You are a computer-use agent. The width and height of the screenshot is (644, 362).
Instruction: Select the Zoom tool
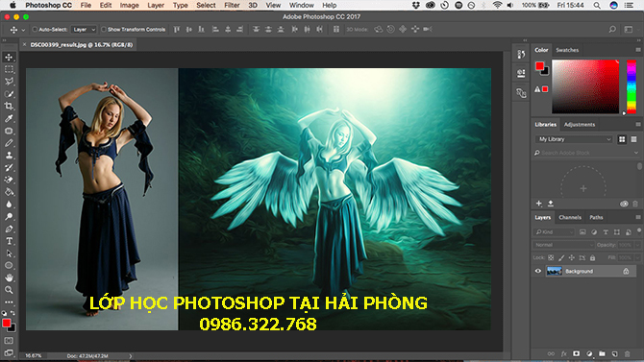pos(9,290)
